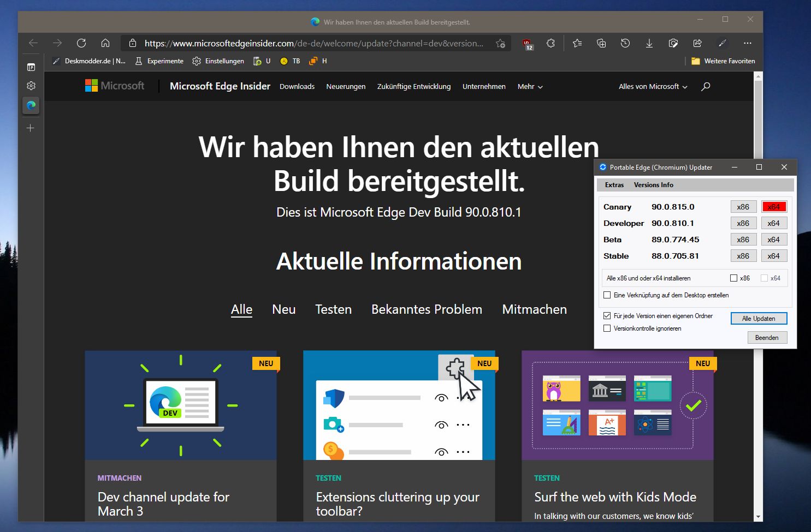This screenshot has width=811, height=532.
Task: Open the browser home page icon
Action: [x=105, y=43]
